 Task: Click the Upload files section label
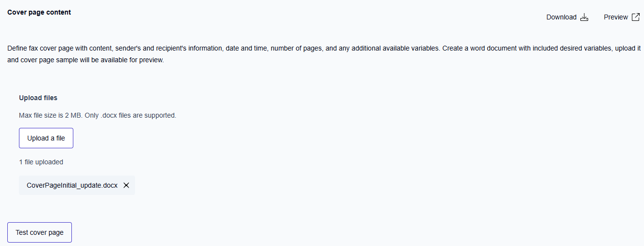coord(38,98)
